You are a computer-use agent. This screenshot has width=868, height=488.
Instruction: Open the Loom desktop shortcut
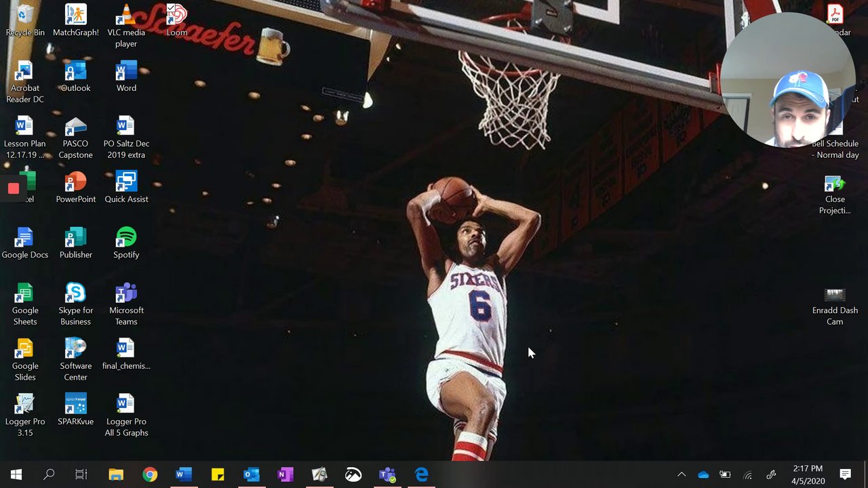click(177, 20)
